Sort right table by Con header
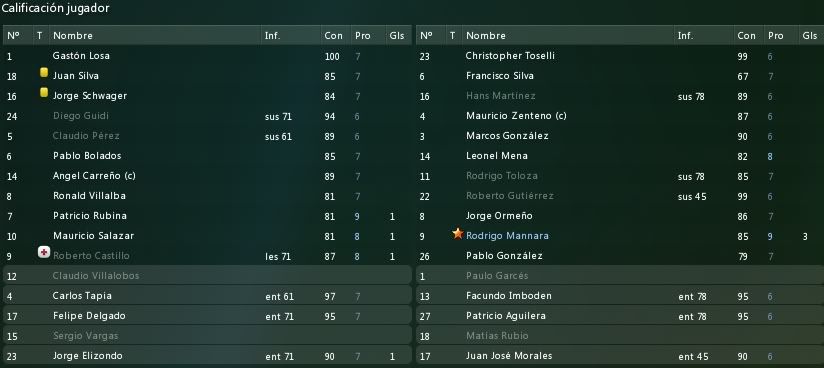Viewport: 824px width, 368px height. coord(746,36)
